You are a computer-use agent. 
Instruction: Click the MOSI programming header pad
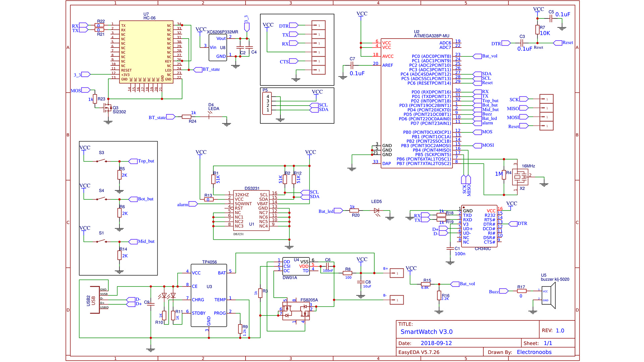(x=546, y=117)
